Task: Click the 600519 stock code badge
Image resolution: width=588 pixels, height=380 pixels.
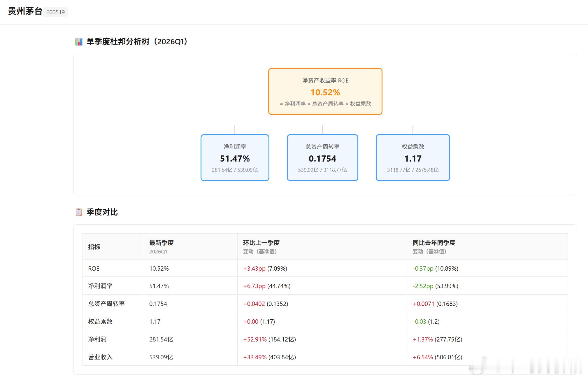Action: click(x=55, y=12)
